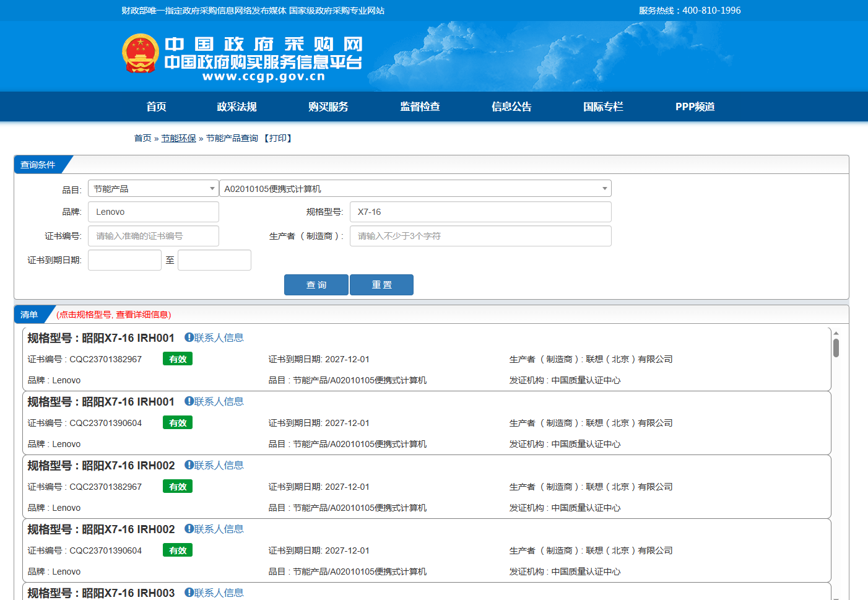Open the 节能产品 category dropdown

(x=154, y=188)
